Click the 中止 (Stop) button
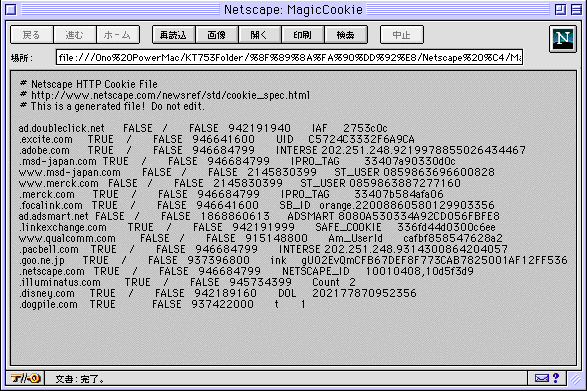This screenshot has height=391, width=587. pos(402,35)
